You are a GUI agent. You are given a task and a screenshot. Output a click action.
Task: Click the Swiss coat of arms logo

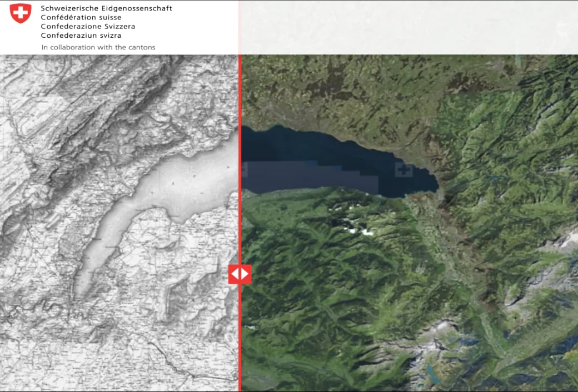[x=20, y=13]
